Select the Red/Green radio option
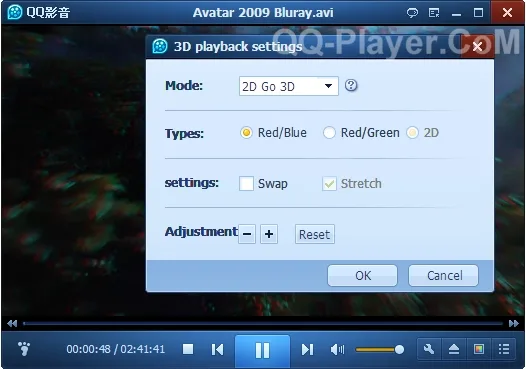 (x=329, y=133)
